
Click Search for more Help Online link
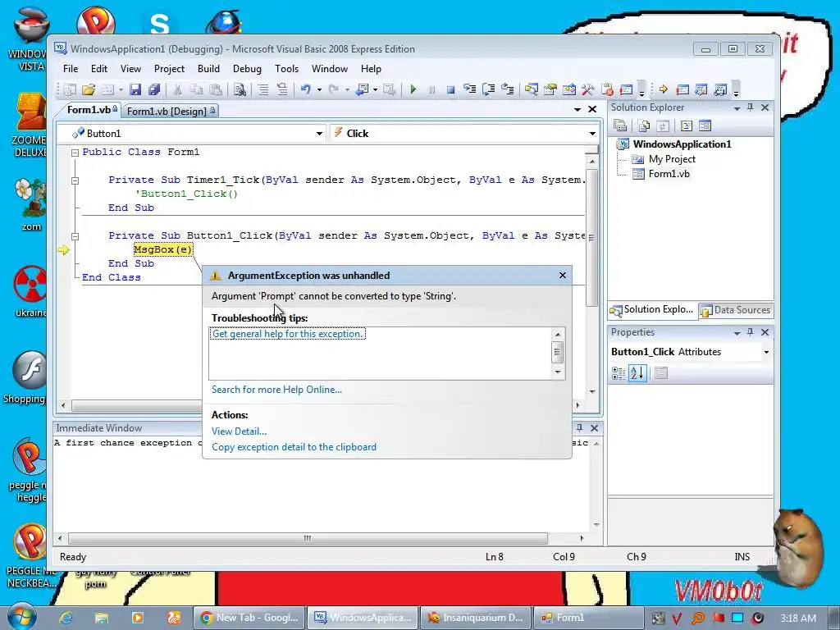click(276, 390)
